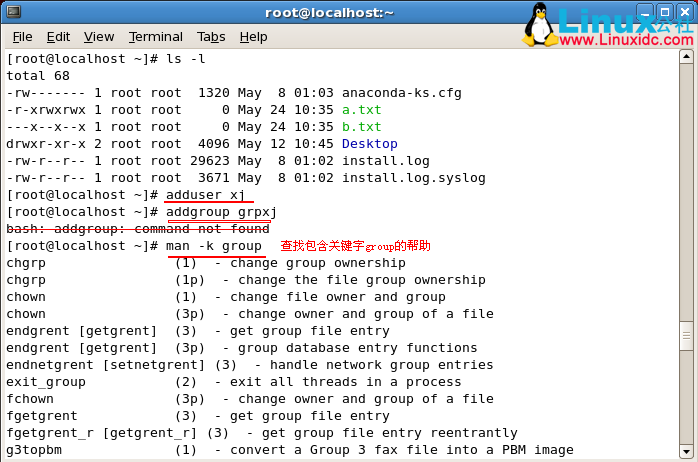Click 'group database entry functions' text
The height and width of the screenshot is (462, 698).
[x=357, y=348]
